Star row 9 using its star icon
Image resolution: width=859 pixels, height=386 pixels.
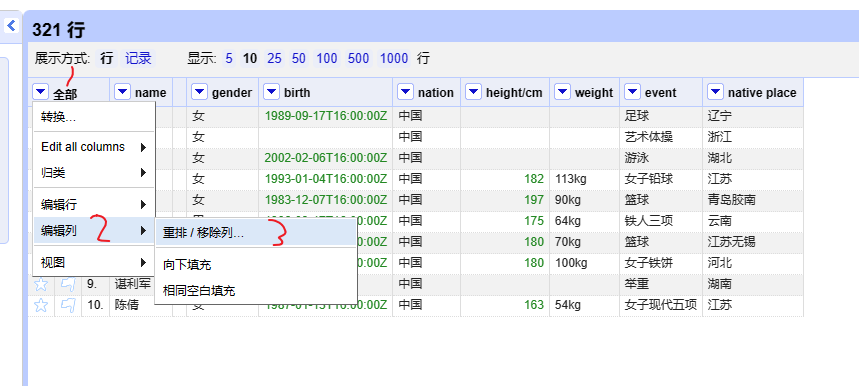[x=41, y=284]
